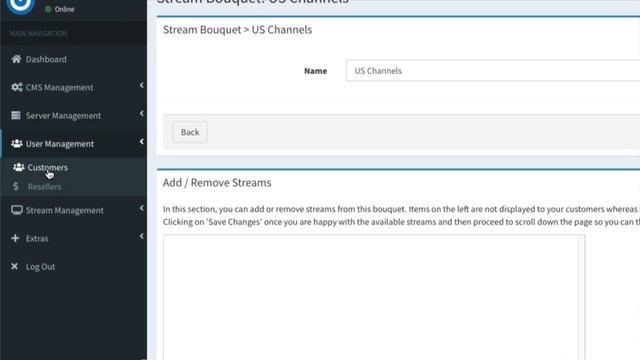
Task: Go to Customers submenu link
Action: (48, 167)
